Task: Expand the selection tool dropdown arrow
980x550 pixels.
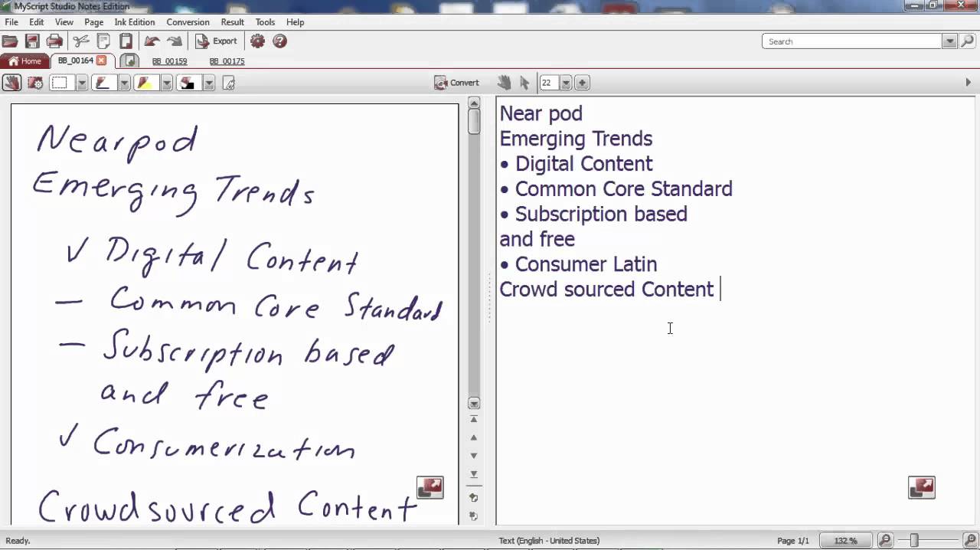Action: (x=82, y=83)
